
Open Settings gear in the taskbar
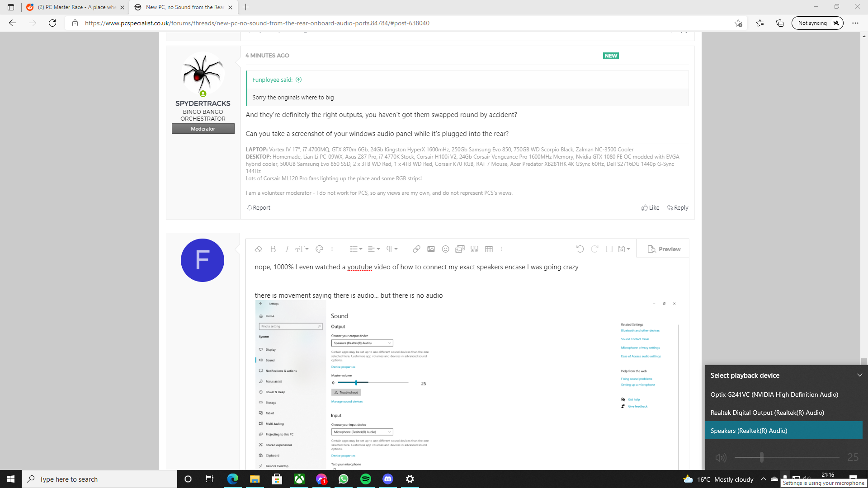410,479
